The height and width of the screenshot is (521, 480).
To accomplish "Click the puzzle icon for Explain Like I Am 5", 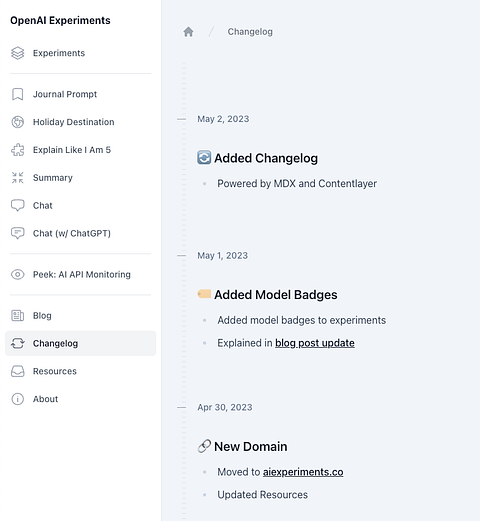I will click(18, 150).
